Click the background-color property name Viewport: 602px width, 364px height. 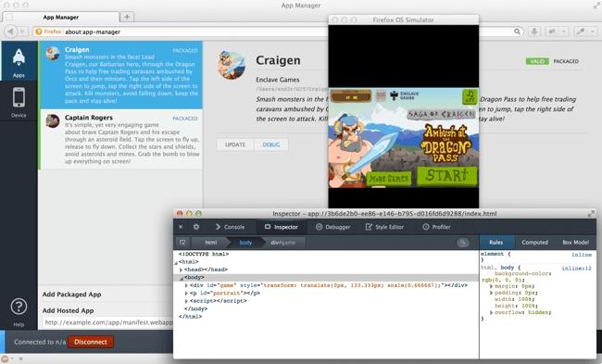tap(521, 273)
